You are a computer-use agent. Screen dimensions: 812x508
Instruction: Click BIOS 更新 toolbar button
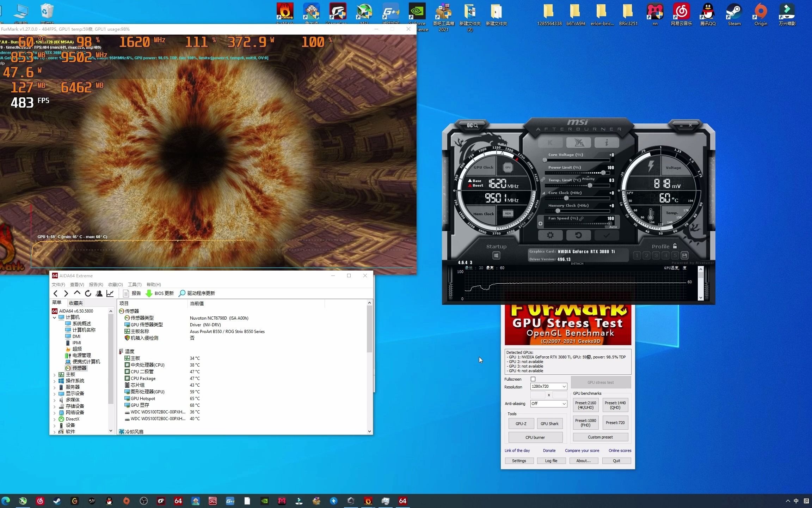coord(160,293)
